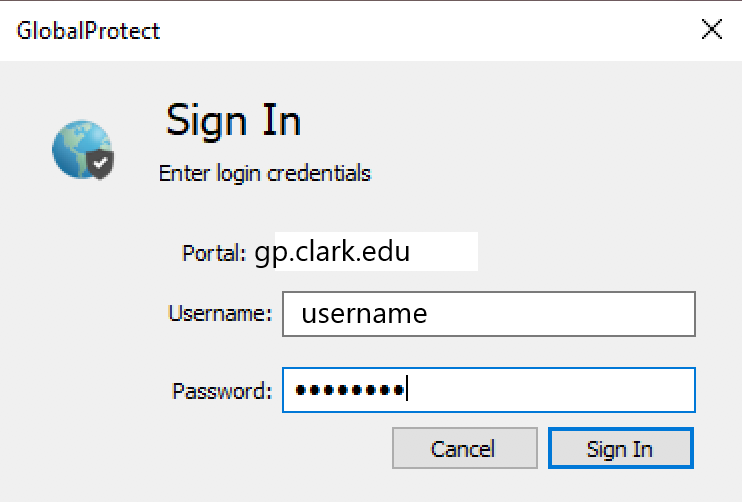Click the Username label

pos(221,313)
